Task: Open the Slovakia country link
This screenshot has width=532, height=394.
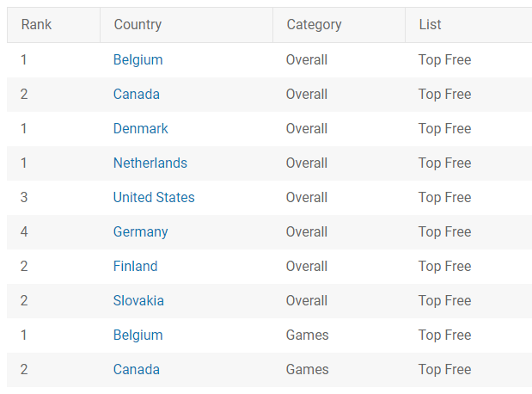Action: point(138,300)
